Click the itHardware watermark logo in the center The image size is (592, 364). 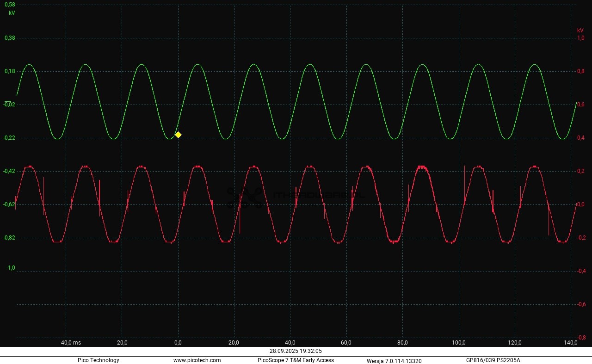point(295,196)
